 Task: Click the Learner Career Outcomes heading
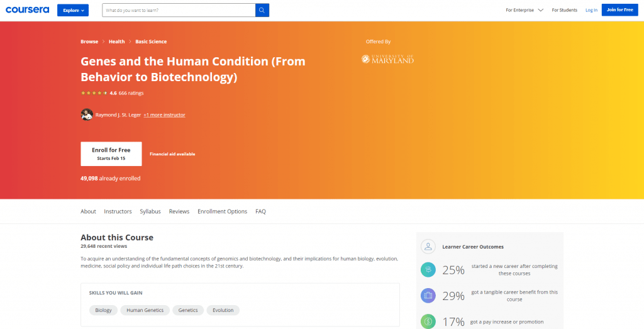473,247
